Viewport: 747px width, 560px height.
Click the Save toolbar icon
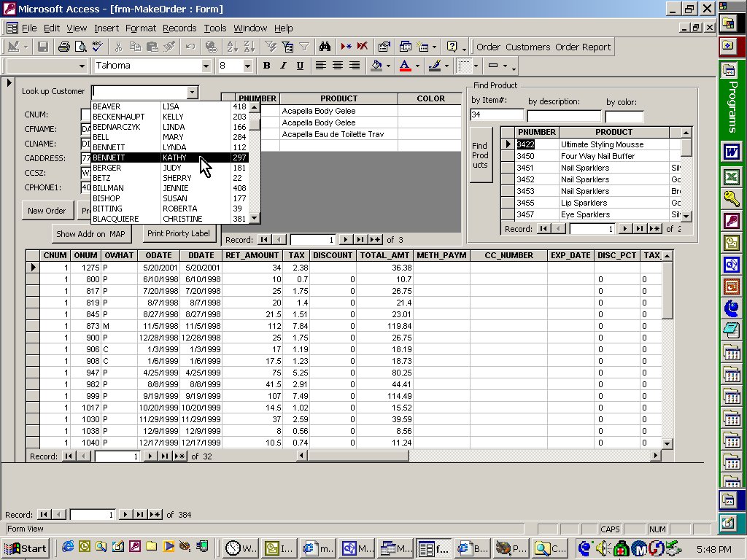43,47
